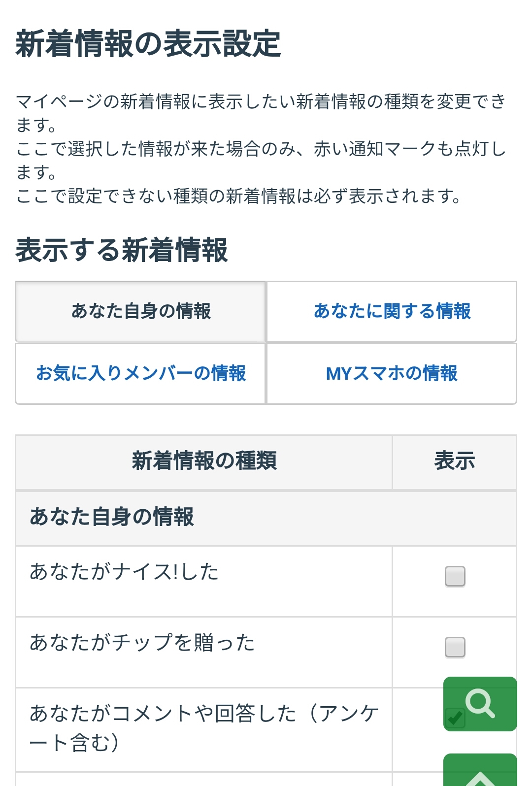Switch to the あなたに関する情報 tab
Image resolution: width=532 pixels, height=786 pixels.
392,312
